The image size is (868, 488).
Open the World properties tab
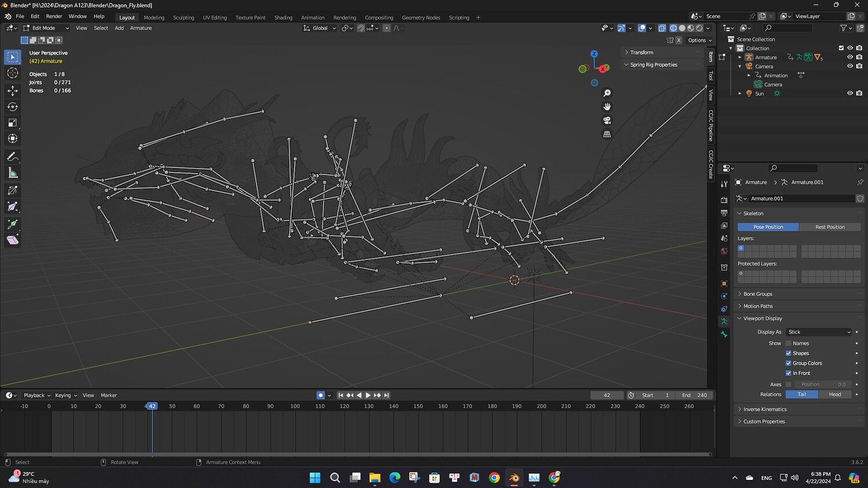click(x=724, y=251)
